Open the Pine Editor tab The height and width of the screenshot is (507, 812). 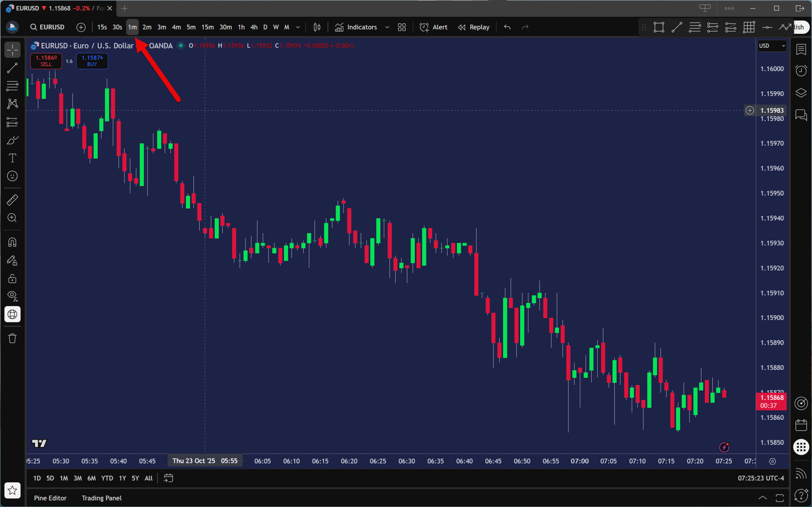(50, 498)
